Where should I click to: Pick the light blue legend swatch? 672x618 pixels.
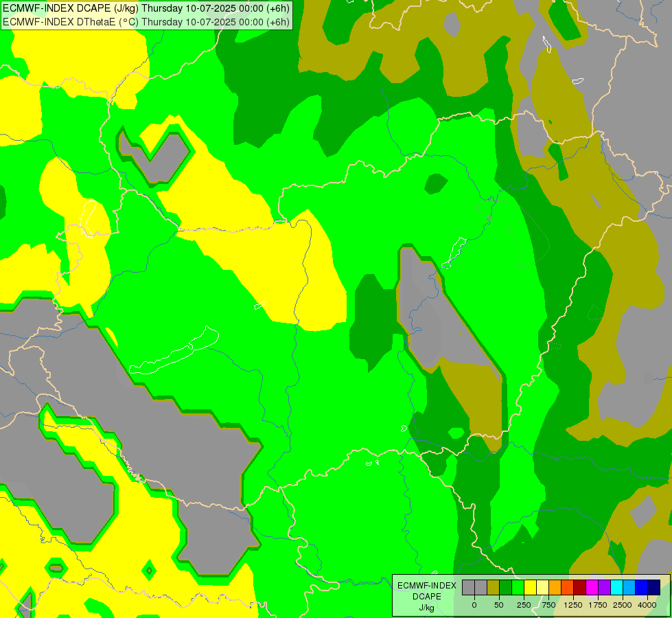click(629, 588)
